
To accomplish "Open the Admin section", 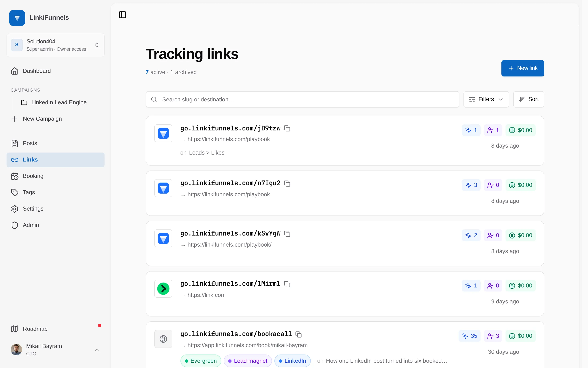I will 56,225.
